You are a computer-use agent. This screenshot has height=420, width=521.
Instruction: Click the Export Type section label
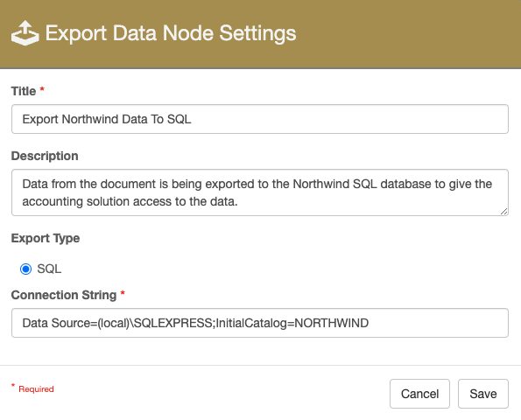[46, 238]
